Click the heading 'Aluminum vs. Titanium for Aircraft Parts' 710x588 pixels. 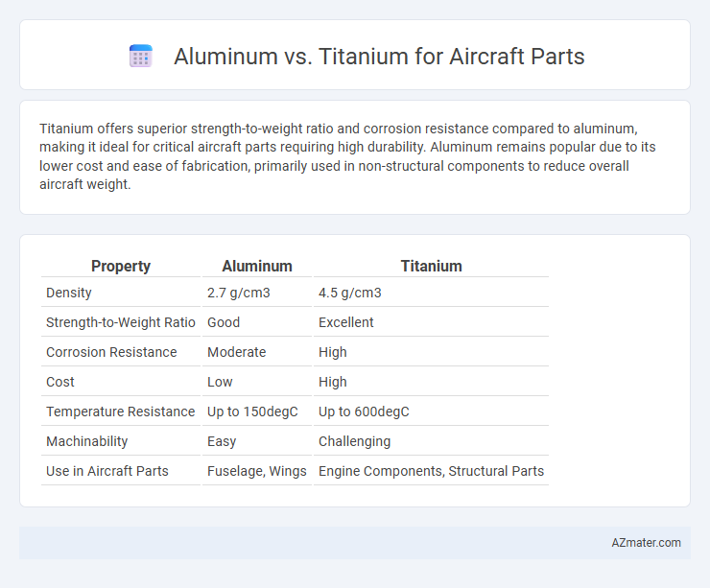coord(379,57)
